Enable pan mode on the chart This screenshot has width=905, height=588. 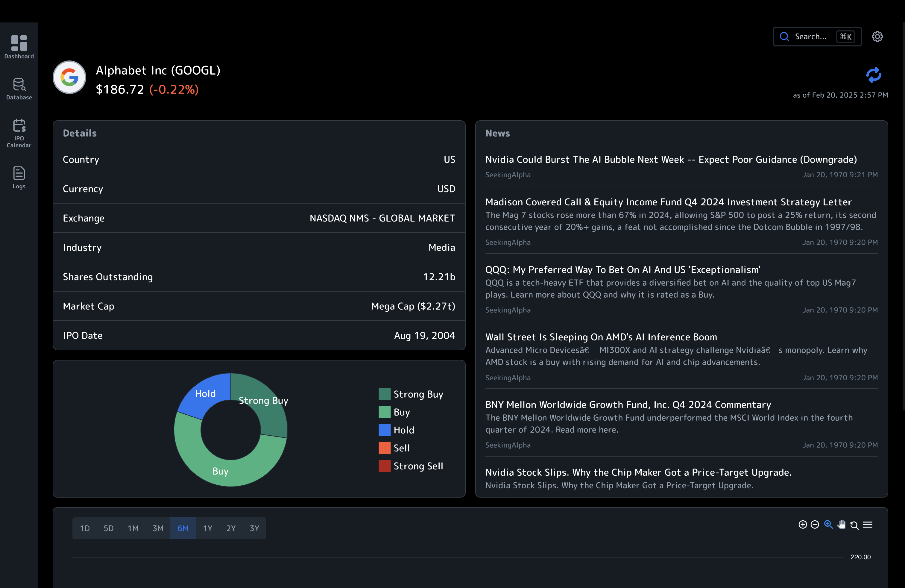click(842, 525)
